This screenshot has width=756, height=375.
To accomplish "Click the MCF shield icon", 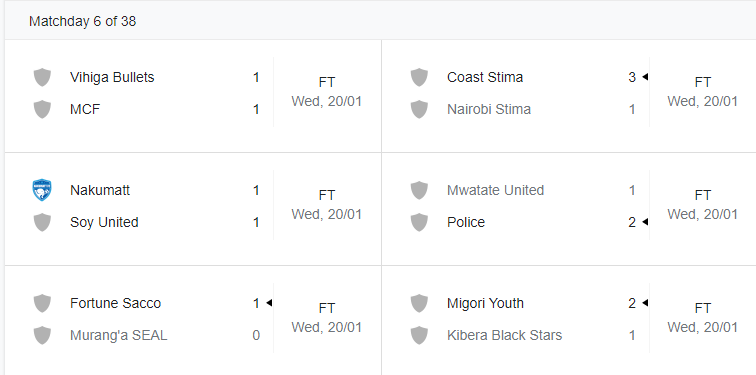I will click(42, 109).
